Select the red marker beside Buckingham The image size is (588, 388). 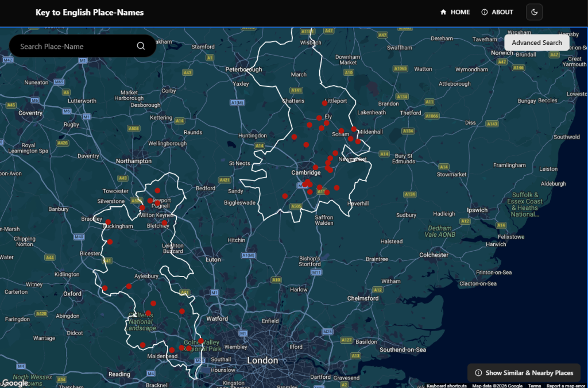(x=108, y=221)
